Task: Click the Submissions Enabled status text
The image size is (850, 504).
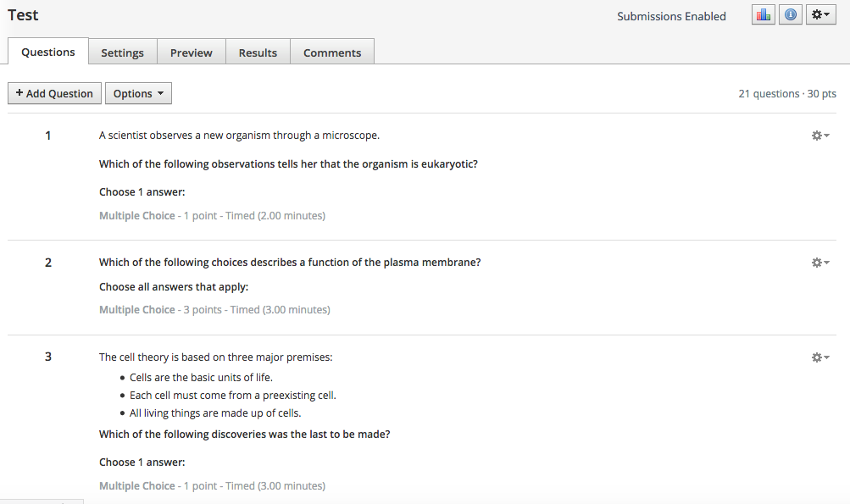Action: (671, 16)
